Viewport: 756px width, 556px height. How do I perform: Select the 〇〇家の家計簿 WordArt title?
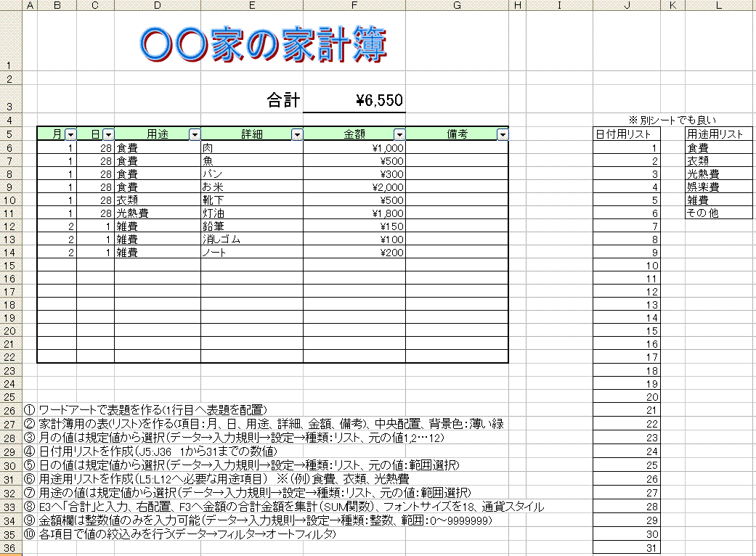pos(264,45)
